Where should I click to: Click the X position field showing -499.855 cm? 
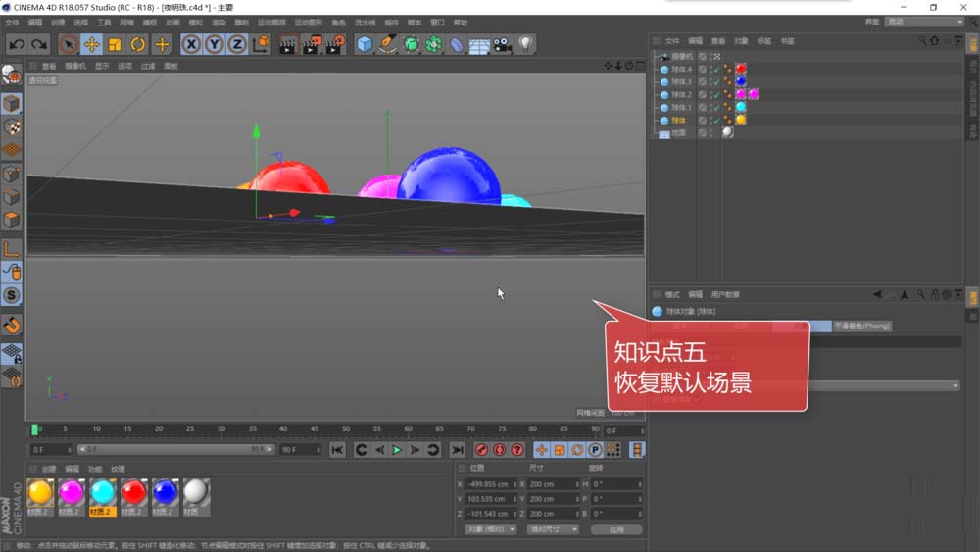pyautogui.click(x=491, y=484)
